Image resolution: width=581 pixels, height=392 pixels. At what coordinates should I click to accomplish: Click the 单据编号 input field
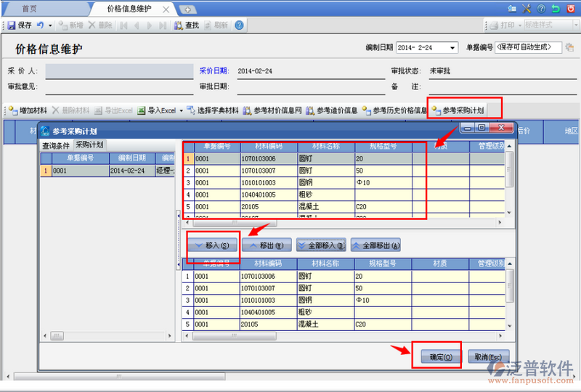(528, 48)
